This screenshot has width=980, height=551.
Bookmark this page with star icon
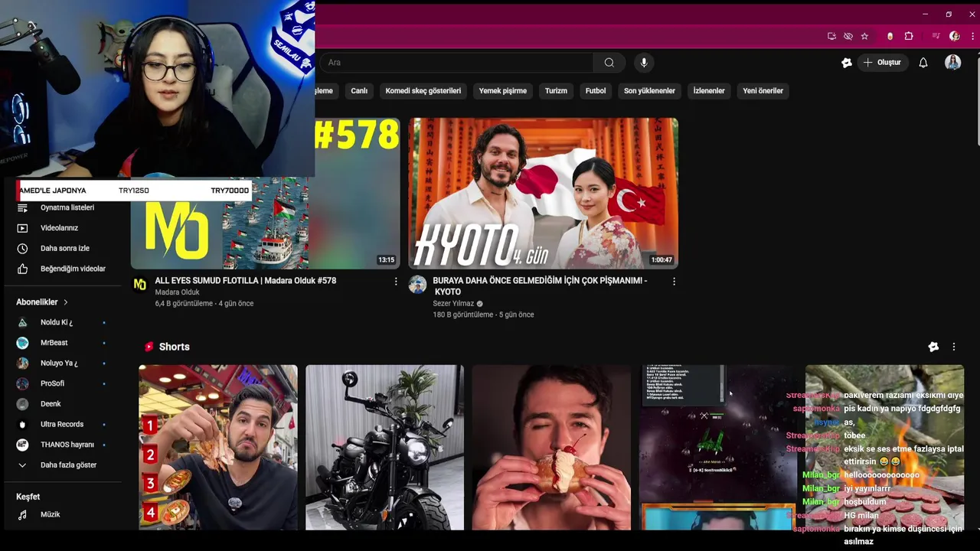[864, 36]
